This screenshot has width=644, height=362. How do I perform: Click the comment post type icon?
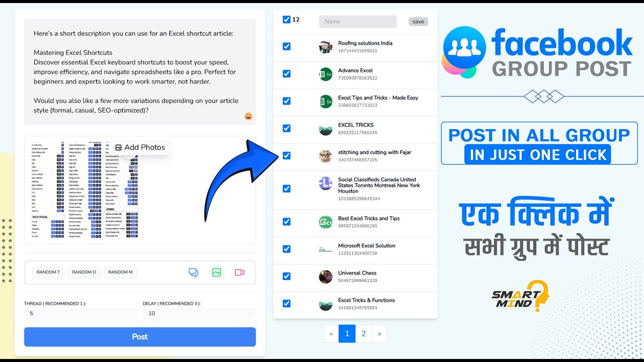(x=193, y=273)
